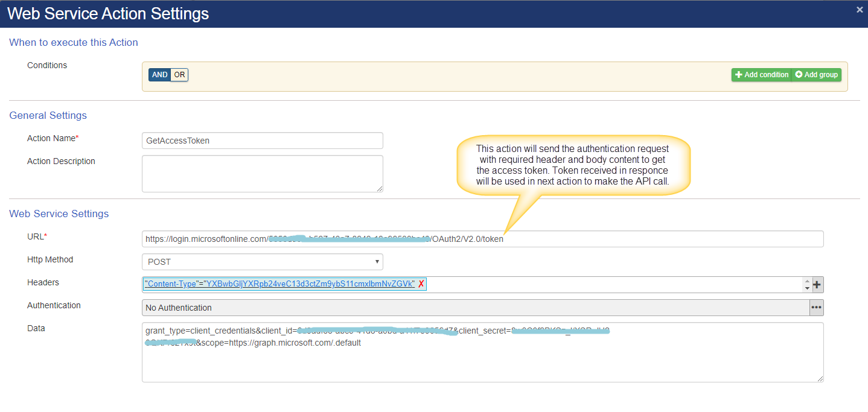
Task: Delete the Content-Type header using the red X
Action: [x=421, y=284]
